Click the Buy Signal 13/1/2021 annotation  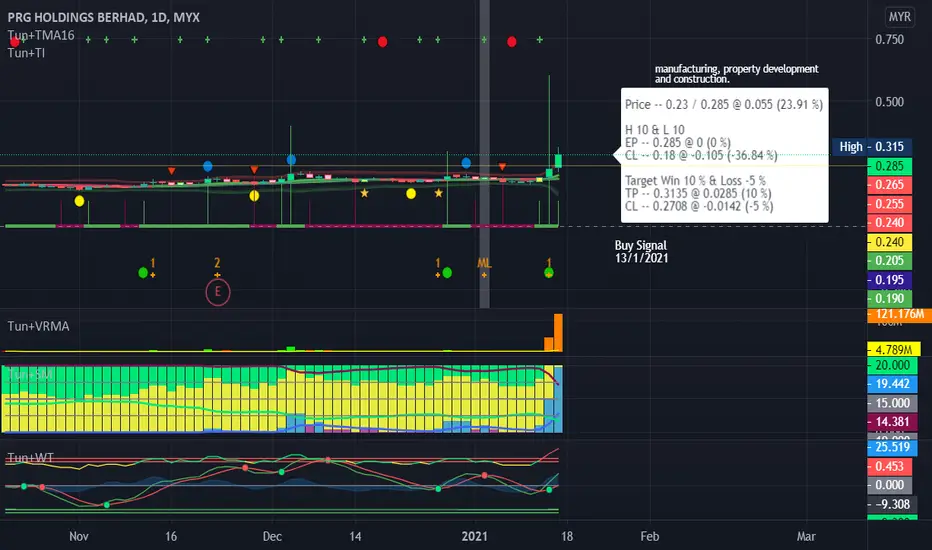pos(641,252)
